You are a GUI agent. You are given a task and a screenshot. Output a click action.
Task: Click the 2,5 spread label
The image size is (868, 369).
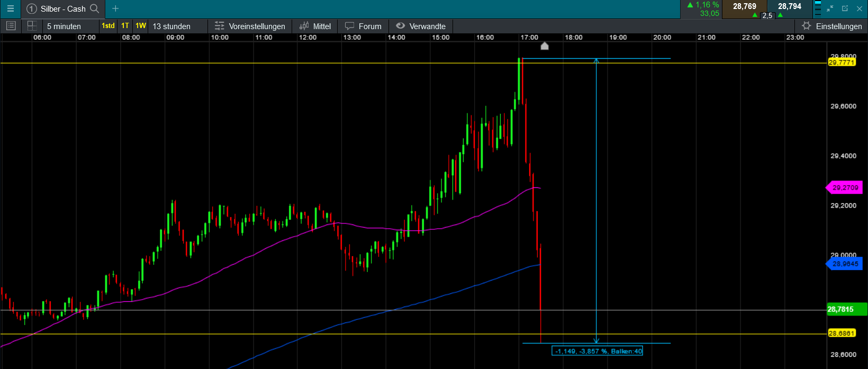coord(767,16)
